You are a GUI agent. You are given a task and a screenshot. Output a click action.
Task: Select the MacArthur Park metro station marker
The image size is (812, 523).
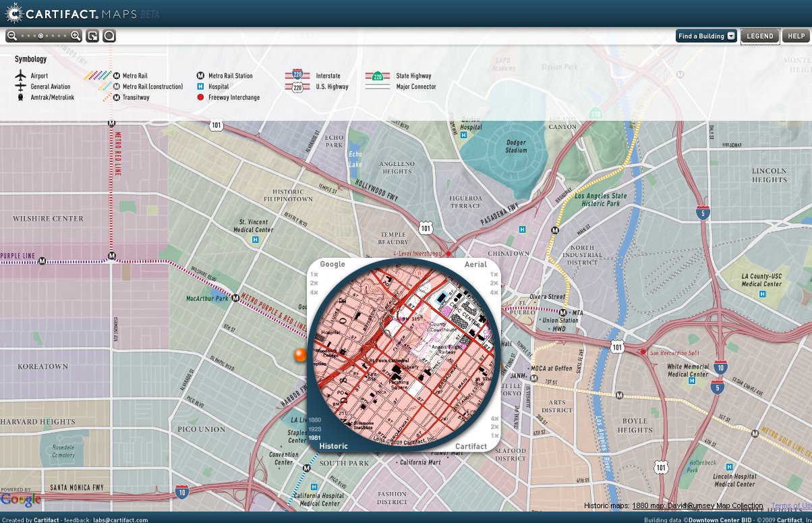point(235,297)
